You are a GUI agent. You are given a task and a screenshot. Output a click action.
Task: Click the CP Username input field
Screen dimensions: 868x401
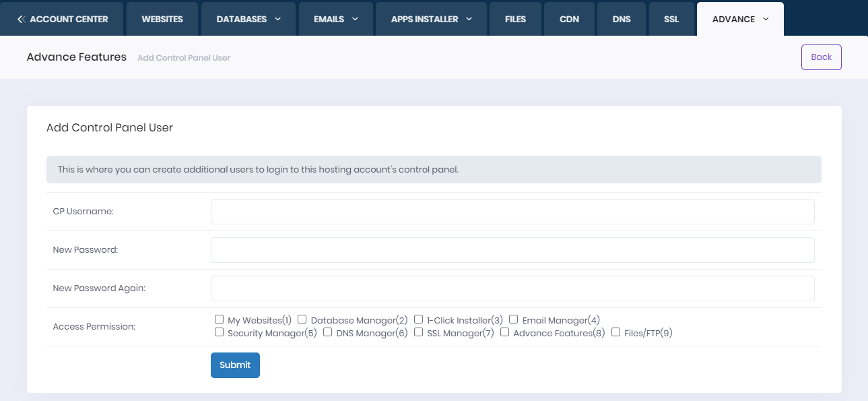point(512,211)
